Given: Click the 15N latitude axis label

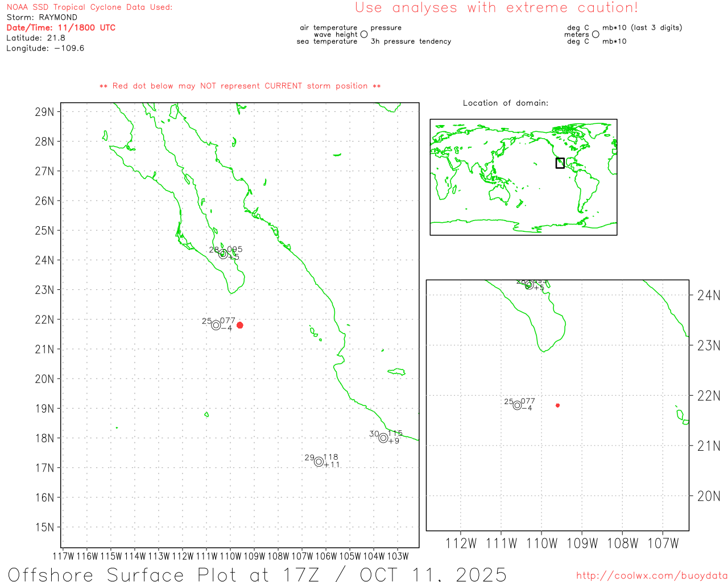Looking at the screenshot, I should click(x=44, y=527).
